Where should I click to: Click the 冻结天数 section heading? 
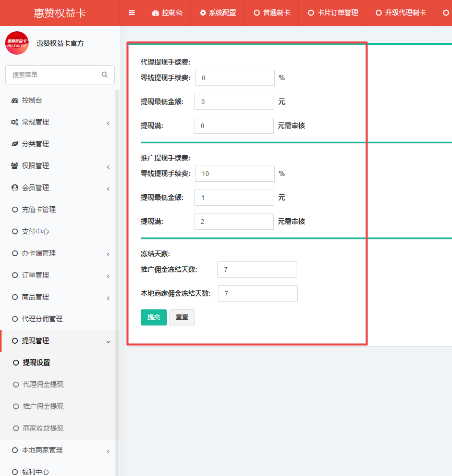[155, 254]
